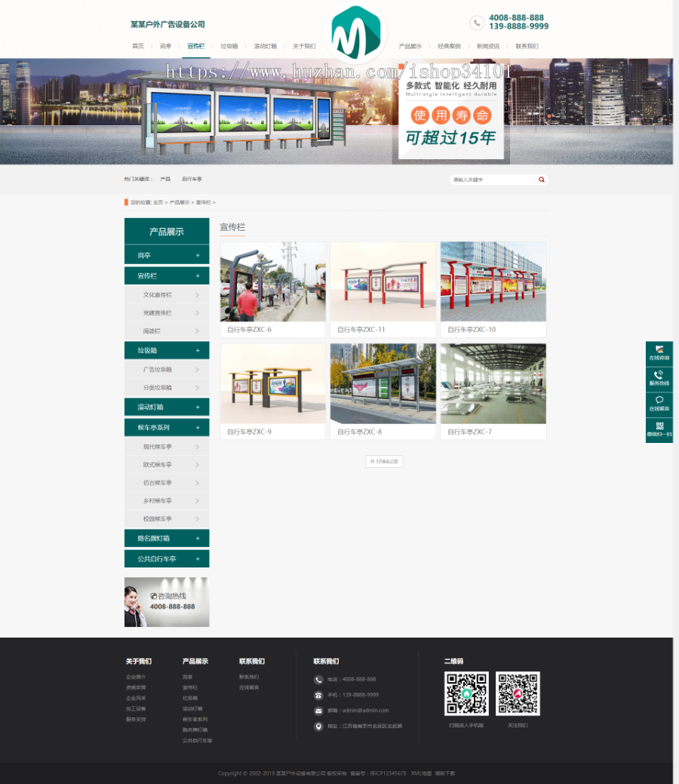679x784 pixels.
Task: Click 主页 in breadcrumb
Action: click(x=158, y=202)
